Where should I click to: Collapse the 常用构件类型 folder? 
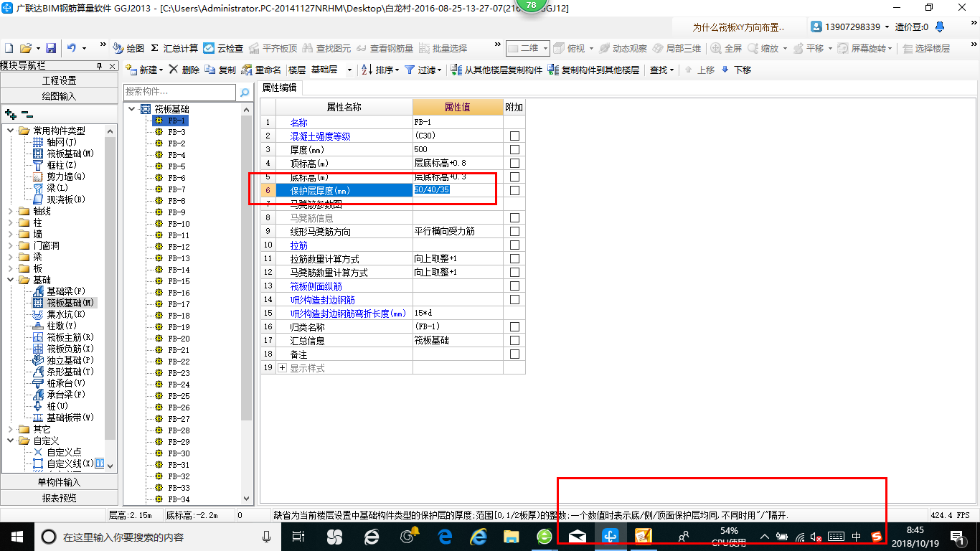[11, 131]
